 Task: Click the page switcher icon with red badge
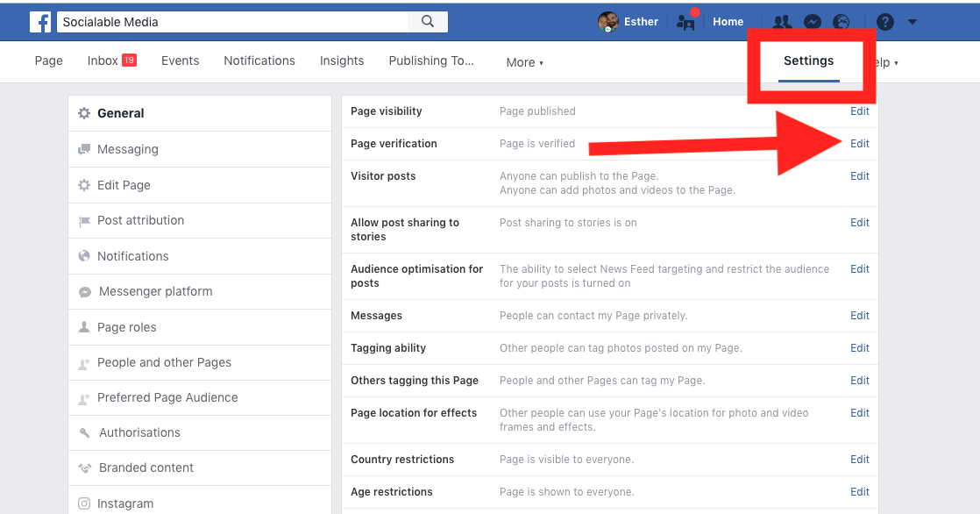pyautogui.click(x=685, y=21)
